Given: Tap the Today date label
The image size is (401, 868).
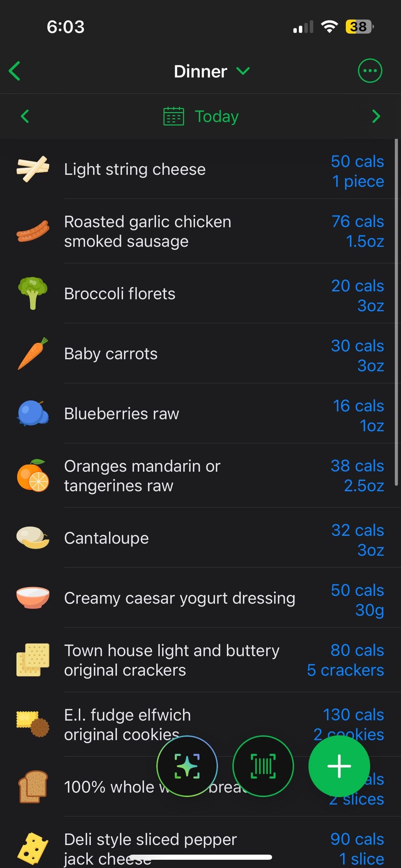Looking at the screenshot, I should click(x=216, y=117).
